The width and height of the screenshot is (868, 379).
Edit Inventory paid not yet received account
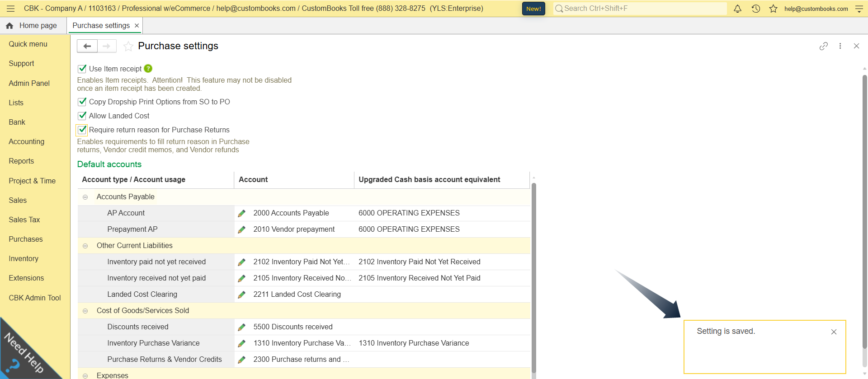point(242,262)
